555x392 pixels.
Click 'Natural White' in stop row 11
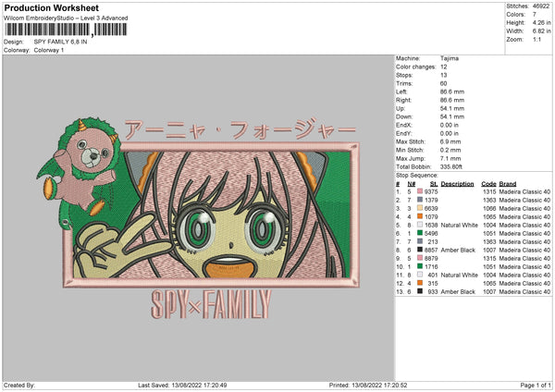(460, 275)
